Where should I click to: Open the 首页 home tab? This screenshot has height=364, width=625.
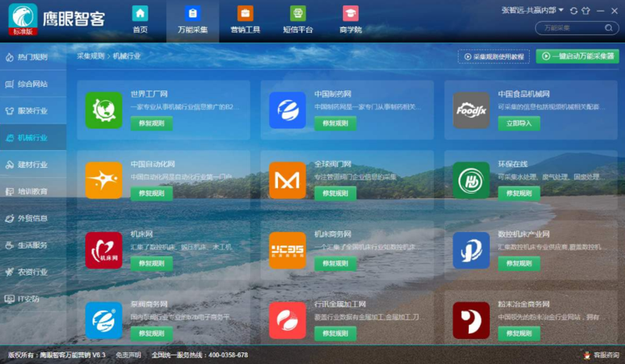140,20
